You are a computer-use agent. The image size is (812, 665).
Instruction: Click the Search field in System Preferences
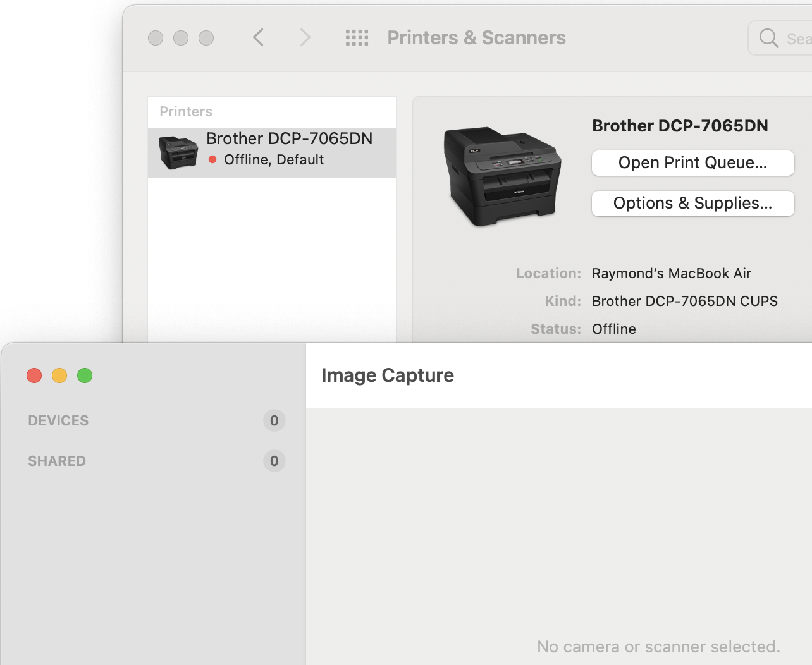tap(780, 38)
